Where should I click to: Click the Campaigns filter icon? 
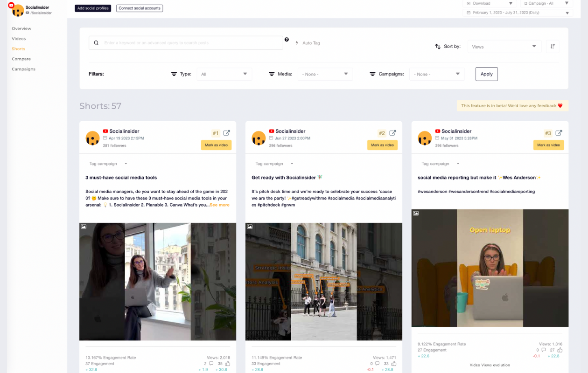pos(372,74)
